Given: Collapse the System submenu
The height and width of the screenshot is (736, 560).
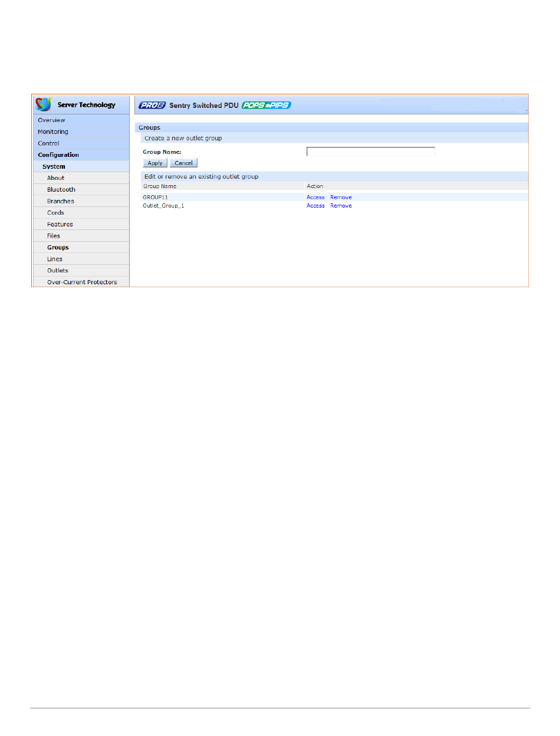Looking at the screenshot, I should pyautogui.click(x=80, y=166).
